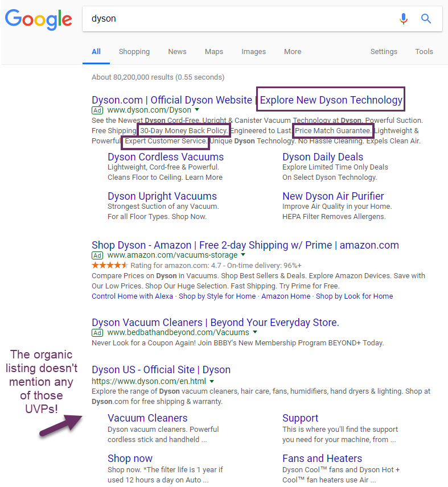The width and height of the screenshot is (448, 487).
Task: Click the Google logo
Action: (39, 19)
